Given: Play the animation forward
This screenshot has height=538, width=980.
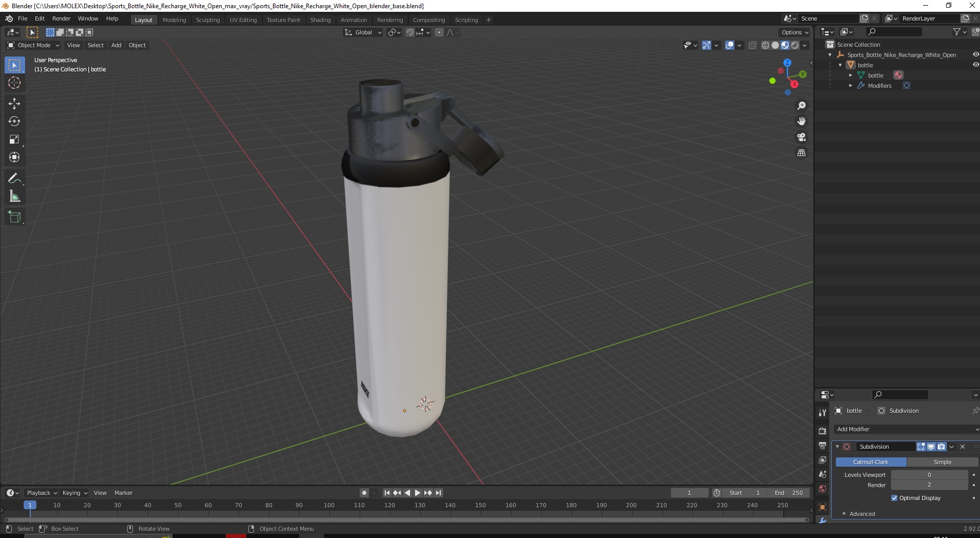Looking at the screenshot, I should coord(418,493).
